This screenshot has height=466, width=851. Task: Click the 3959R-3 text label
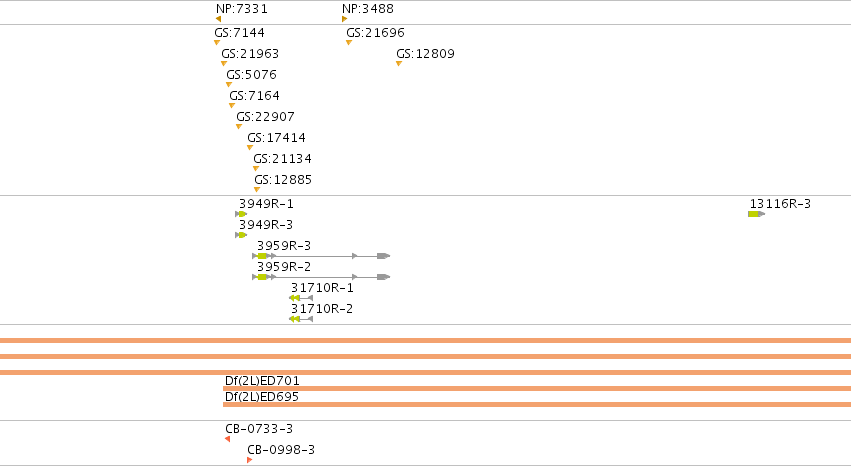click(x=284, y=246)
